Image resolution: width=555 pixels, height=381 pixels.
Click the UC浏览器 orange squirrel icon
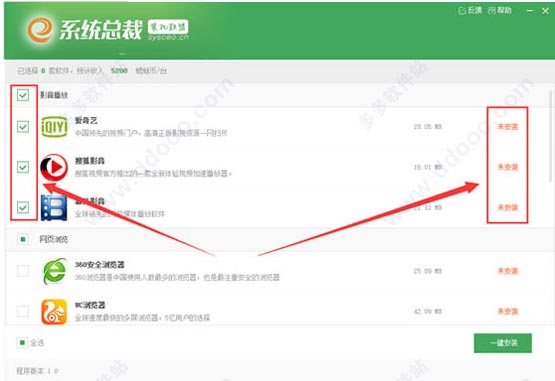[x=54, y=312]
